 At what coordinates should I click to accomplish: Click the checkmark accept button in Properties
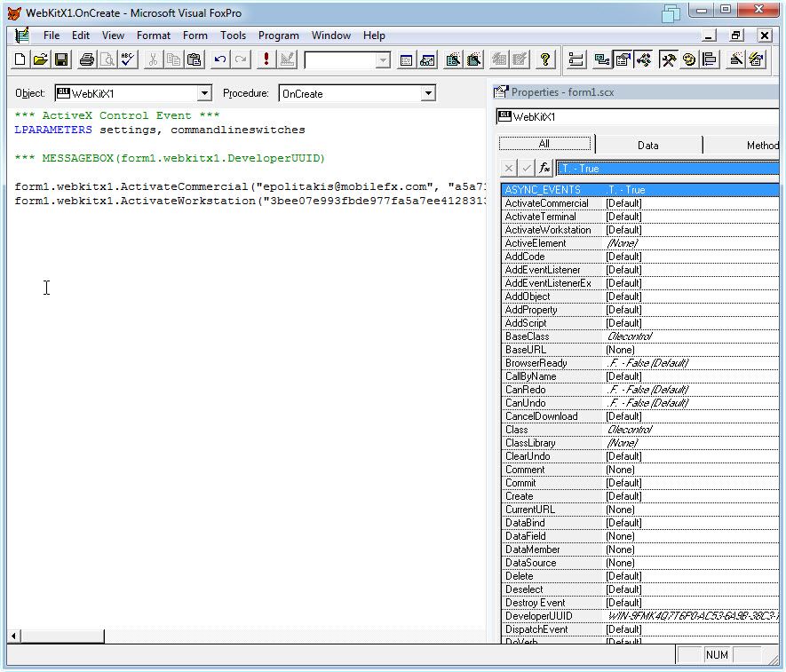click(527, 169)
